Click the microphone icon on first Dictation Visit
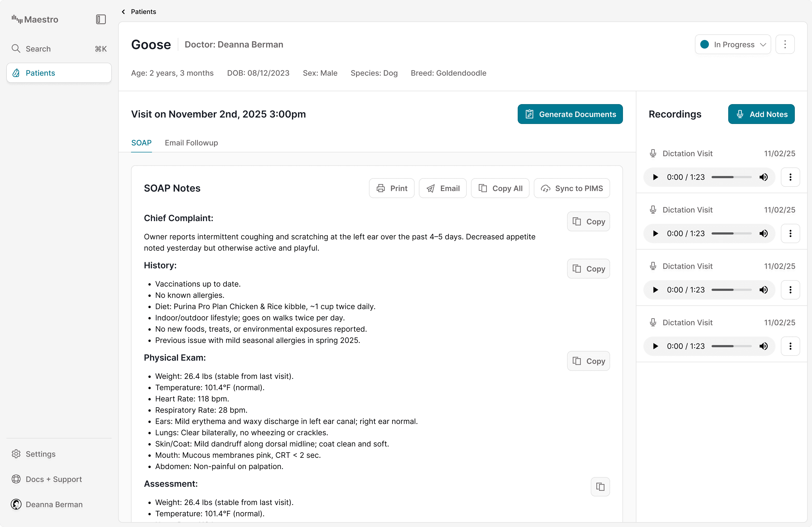Viewport: 812px width, 527px height. click(653, 153)
